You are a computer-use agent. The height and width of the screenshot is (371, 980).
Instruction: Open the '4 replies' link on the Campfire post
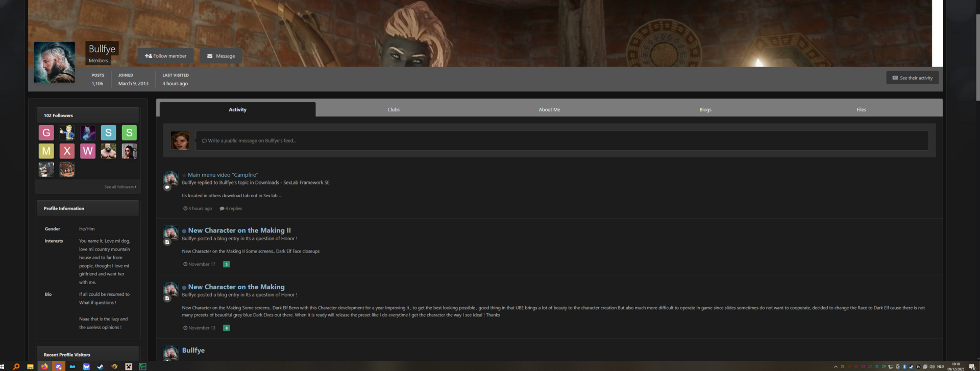(231, 208)
